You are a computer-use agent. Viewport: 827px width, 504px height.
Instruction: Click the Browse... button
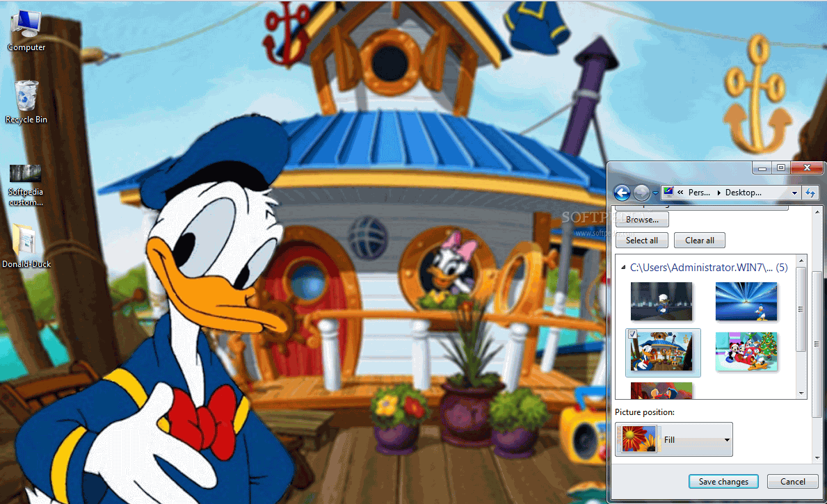[642, 219]
